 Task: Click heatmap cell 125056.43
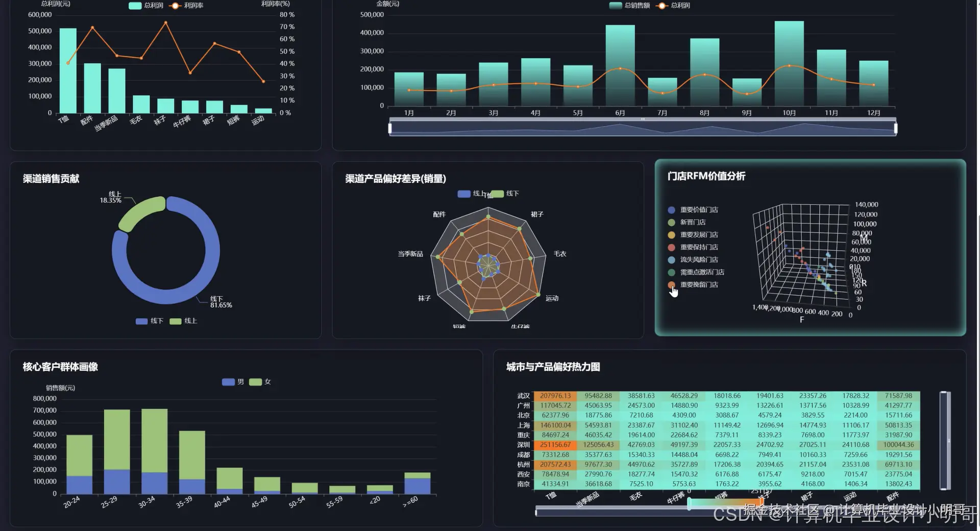(598, 445)
